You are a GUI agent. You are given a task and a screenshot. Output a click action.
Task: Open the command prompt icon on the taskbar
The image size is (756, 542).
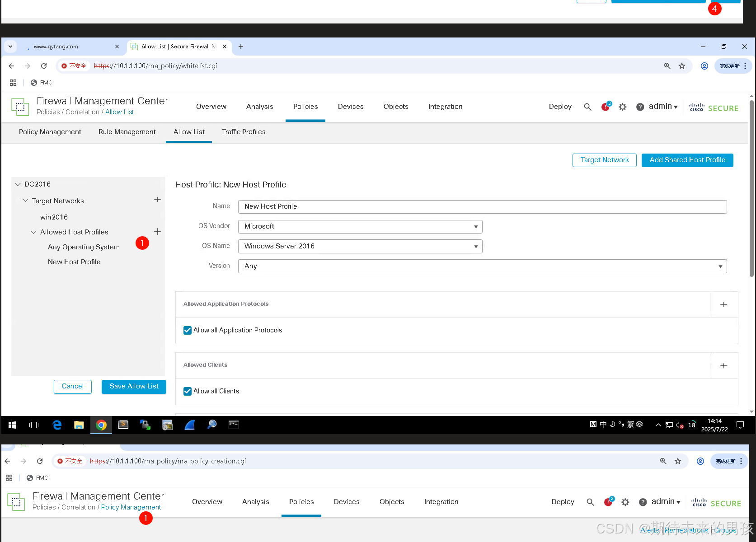tap(234, 425)
